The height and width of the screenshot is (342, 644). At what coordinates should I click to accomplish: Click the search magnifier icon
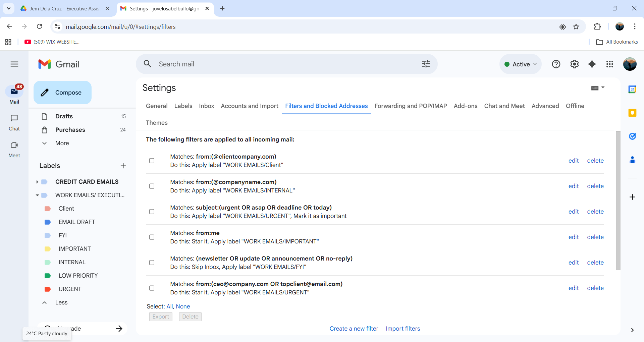(147, 64)
